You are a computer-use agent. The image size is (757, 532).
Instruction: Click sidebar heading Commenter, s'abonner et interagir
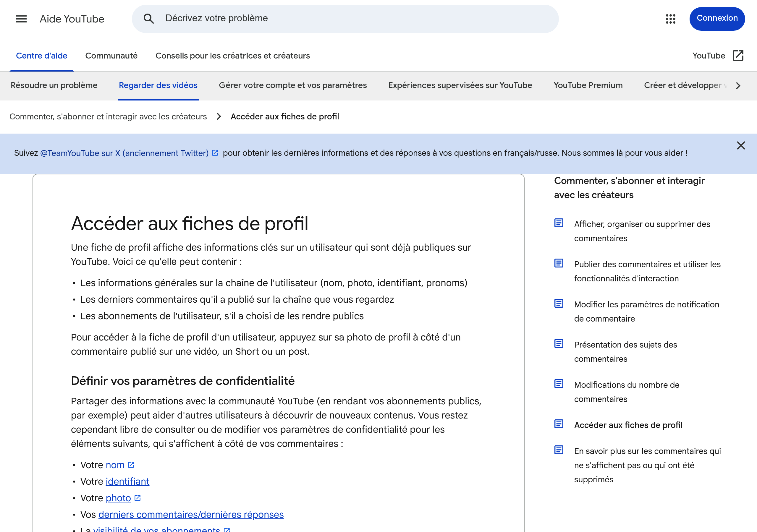(629, 188)
